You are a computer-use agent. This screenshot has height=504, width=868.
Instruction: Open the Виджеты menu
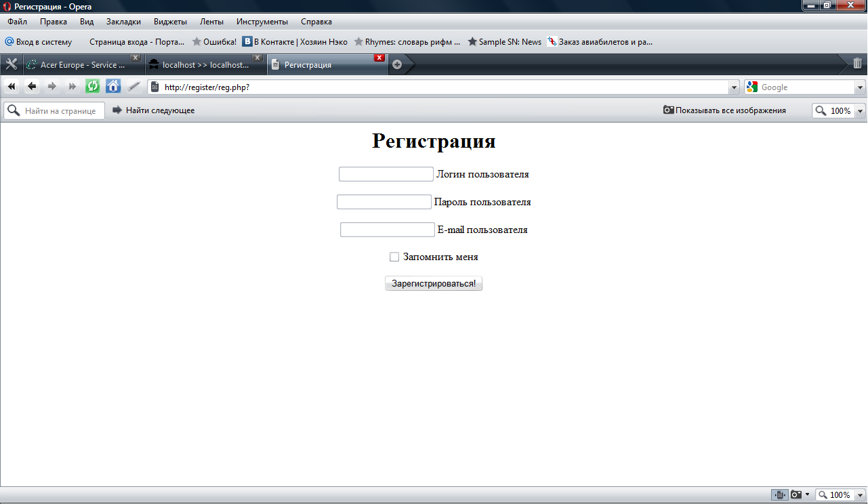(x=170, y=22)
